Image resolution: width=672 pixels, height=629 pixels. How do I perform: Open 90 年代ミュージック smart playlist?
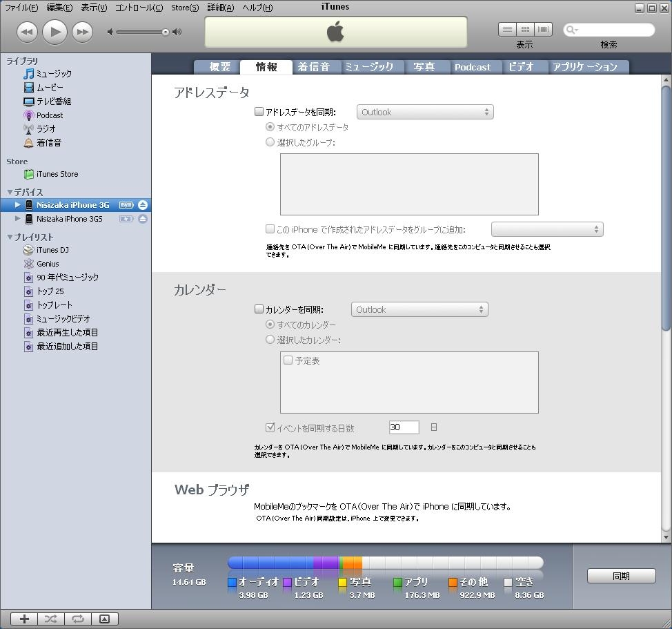68,278
